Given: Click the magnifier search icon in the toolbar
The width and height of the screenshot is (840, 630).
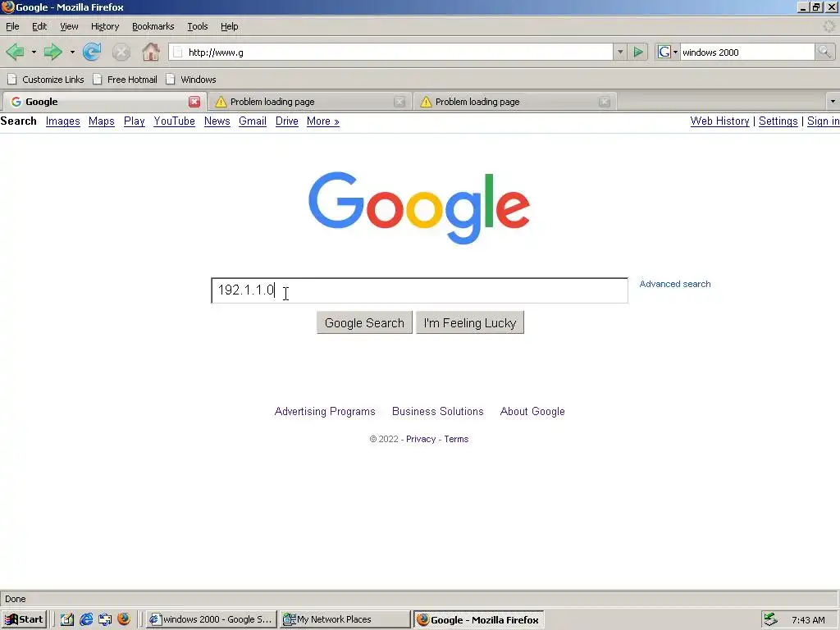Looking at the screenshot, I should 824,52.
